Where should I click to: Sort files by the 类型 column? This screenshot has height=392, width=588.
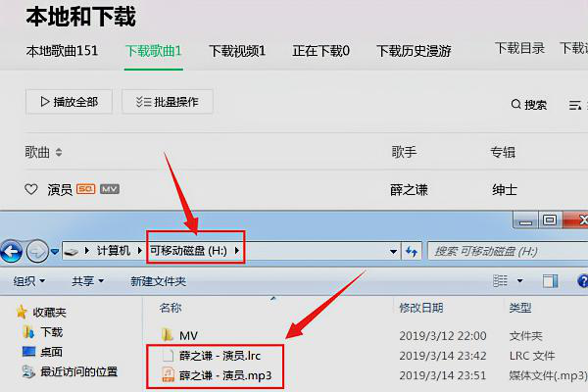click(x=520, y=309)
